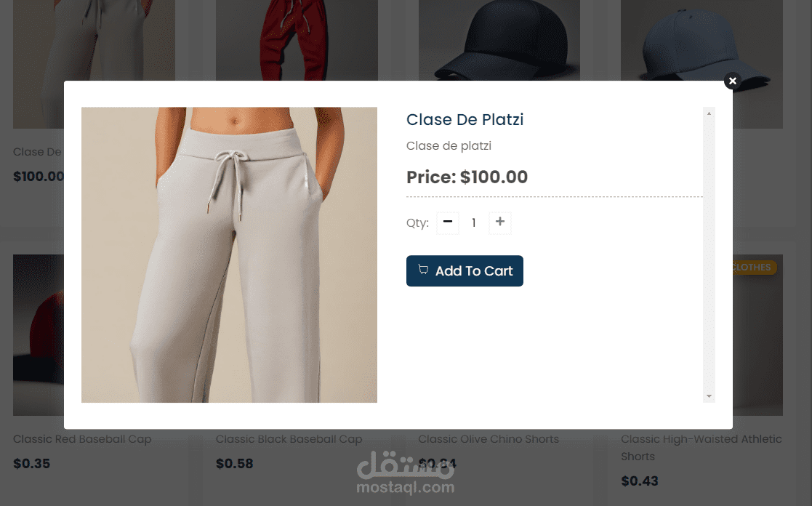Image resolution: width=812 pixels, height=506 pixels.
Task: Click the black baseball cap thumbnail
Action: click(x=499, y=41)
